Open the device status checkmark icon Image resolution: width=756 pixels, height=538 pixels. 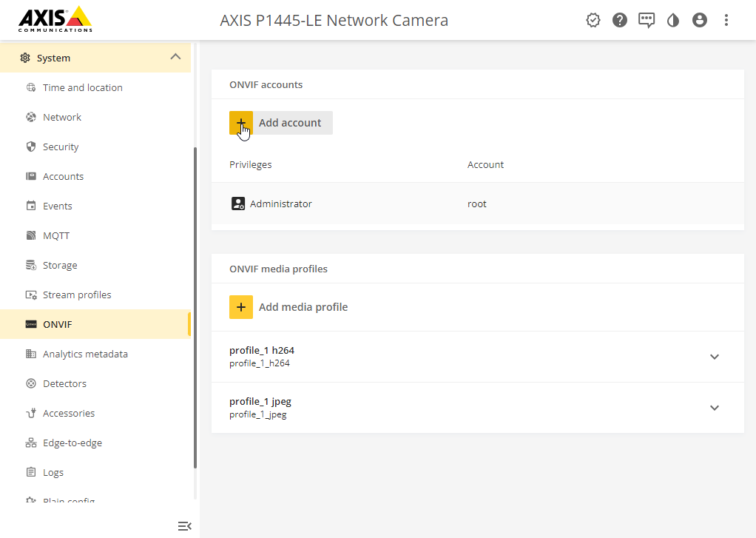coord(593,20)
